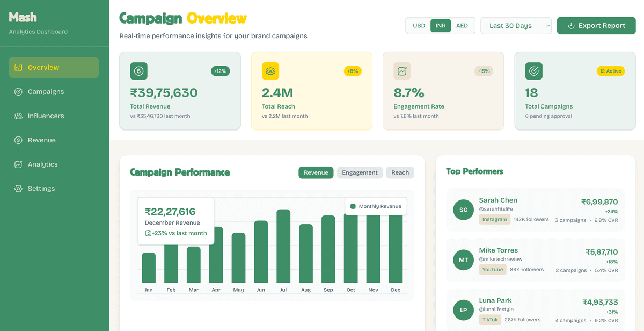
Task: Toggle the Monthly Revenue legend swatch
Action: pos(353,206)
